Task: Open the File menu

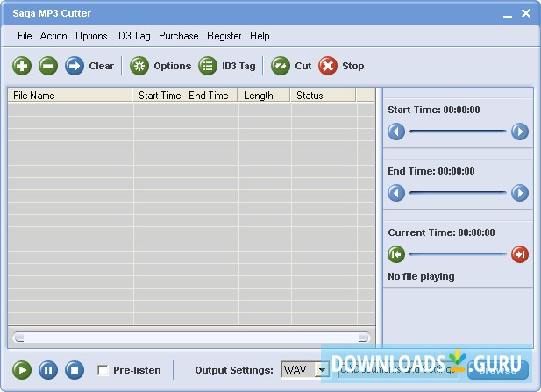Action: [25, 36]
